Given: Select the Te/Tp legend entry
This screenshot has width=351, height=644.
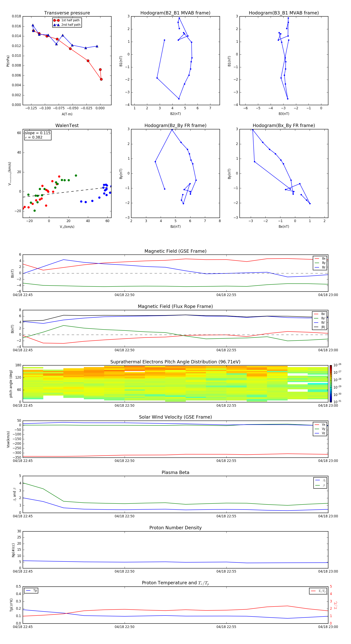Looking at the screenshot, I should point(318,591).
